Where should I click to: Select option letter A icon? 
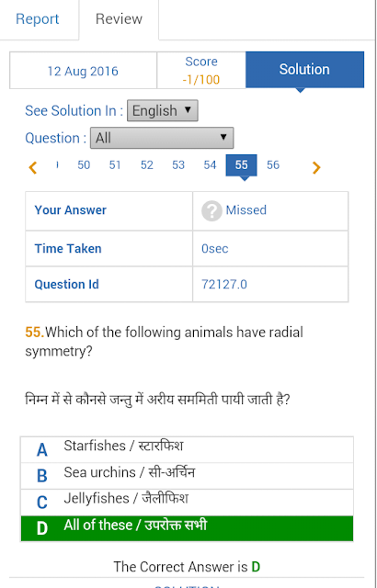point(42,449)
